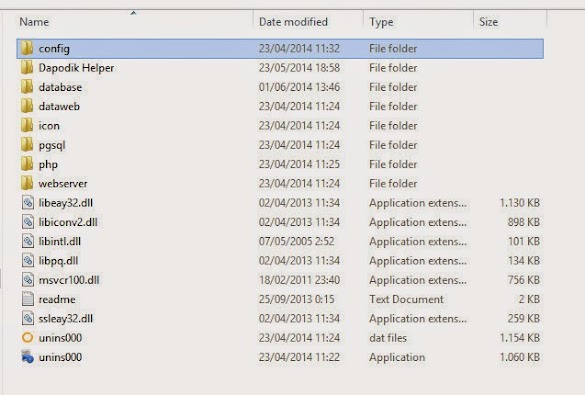The height and width of the screenshot is (395, 585).
Task: Select the msvcr100.dll file name
Action: (x=69, y=280)
